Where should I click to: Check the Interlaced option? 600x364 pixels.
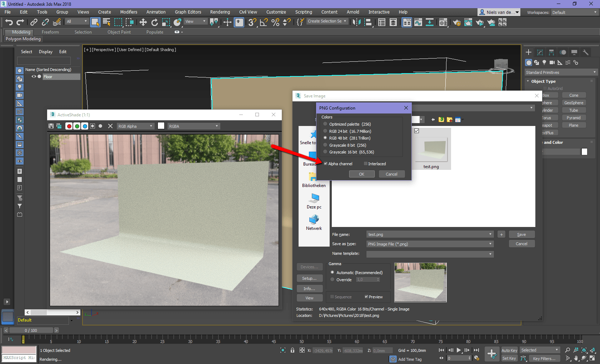click(366, 163)
